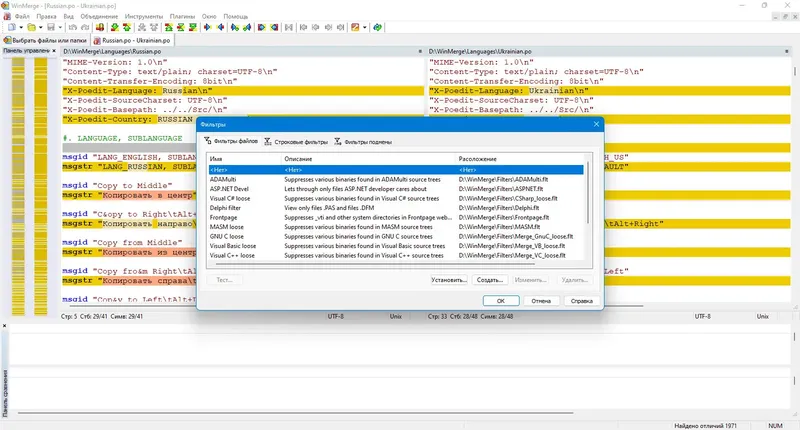This screenshot has height=430, width=800.
Task: Go to last difference toolbar icon
Action: click(x=192, y=27)
